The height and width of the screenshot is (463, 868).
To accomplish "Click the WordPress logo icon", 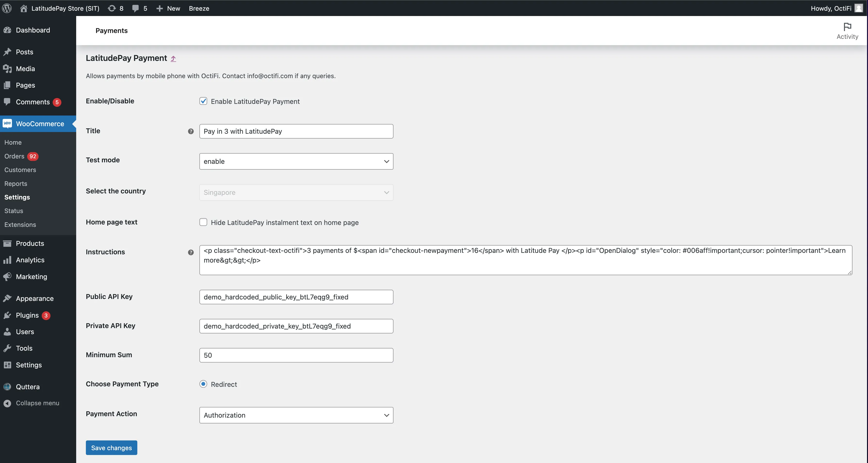I will [x=7, y=8].
